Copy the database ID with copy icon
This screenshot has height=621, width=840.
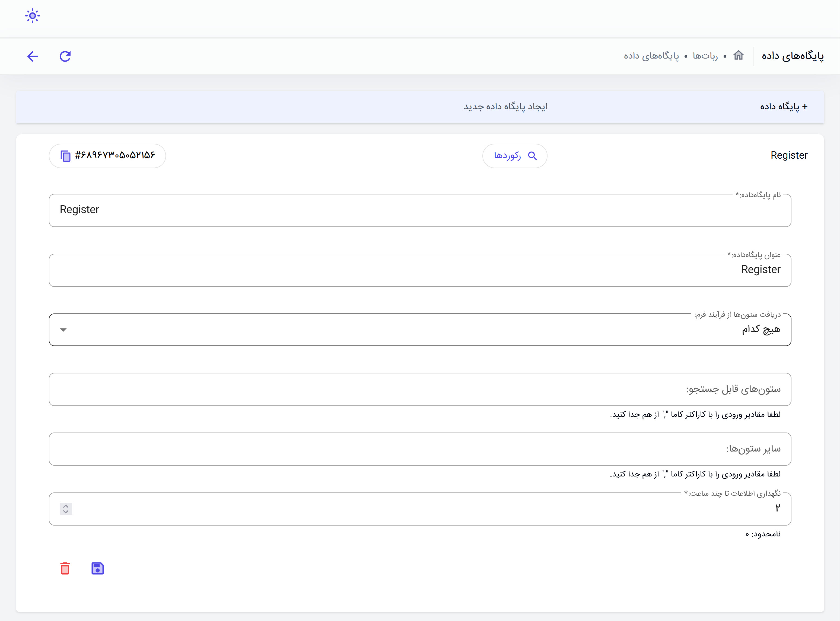(x=65, y=156)
